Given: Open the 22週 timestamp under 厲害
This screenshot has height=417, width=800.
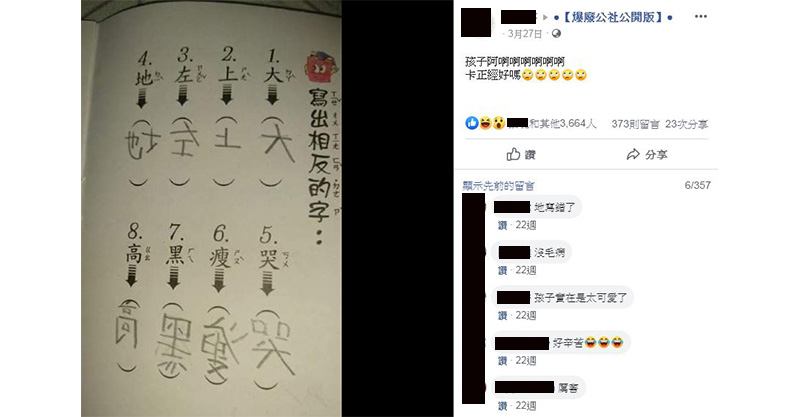Looking at the screenshot, I should (526, 406).
